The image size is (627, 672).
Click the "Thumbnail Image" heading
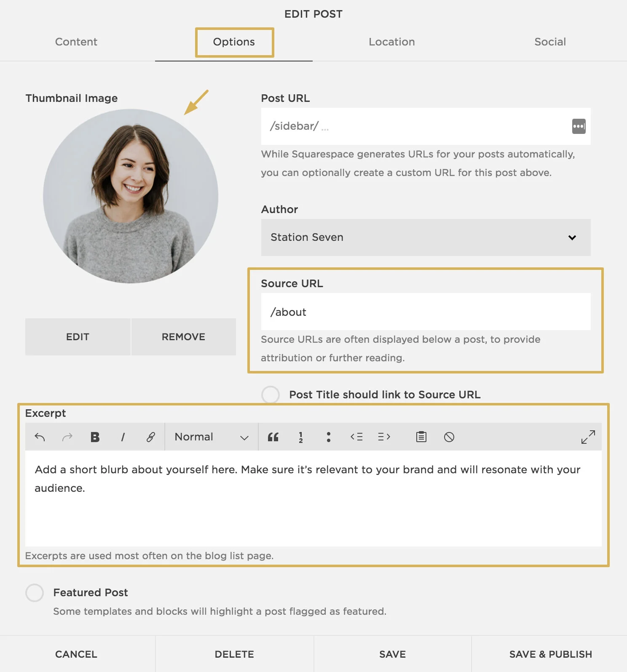(x=72, y=98)
